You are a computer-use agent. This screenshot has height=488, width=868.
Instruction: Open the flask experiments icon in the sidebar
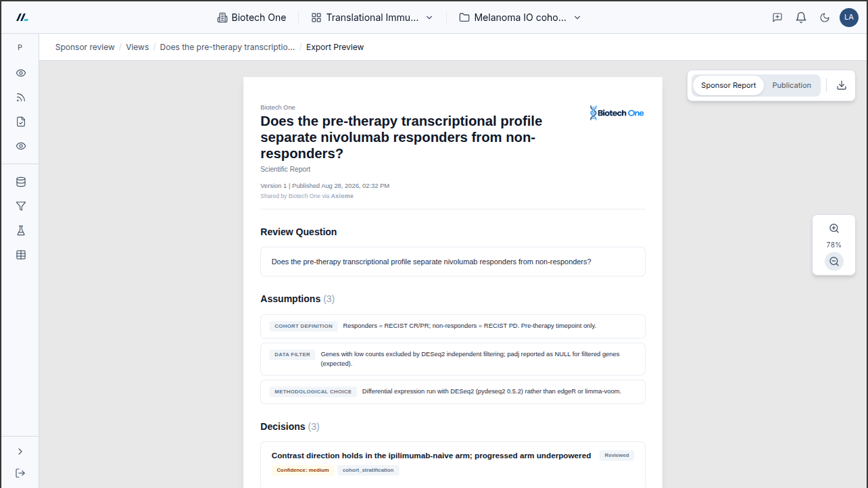21,230
